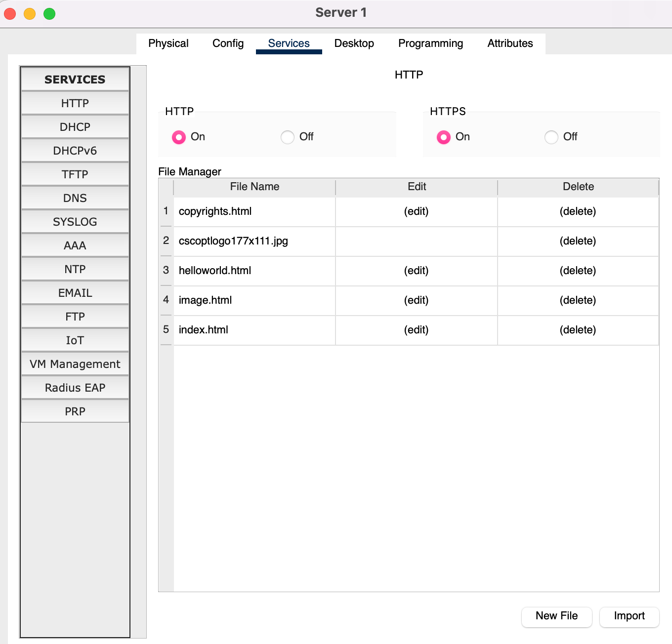
Task: Open the Desktop tab
Action: click(x=354, y=43)
